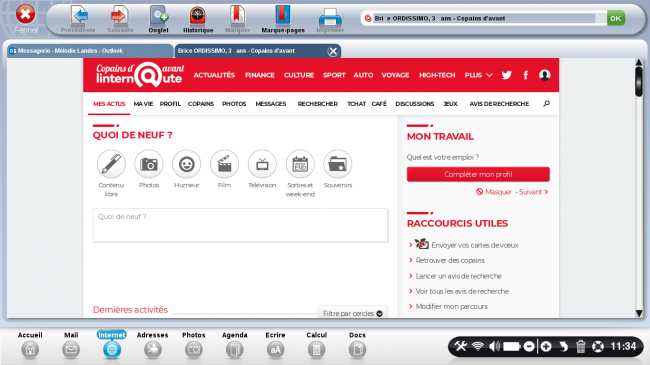The width and height of the screenshot is (650, 365).
Task: Open the Filtre par cercles dropdown
Action: (x=353, y=313)
